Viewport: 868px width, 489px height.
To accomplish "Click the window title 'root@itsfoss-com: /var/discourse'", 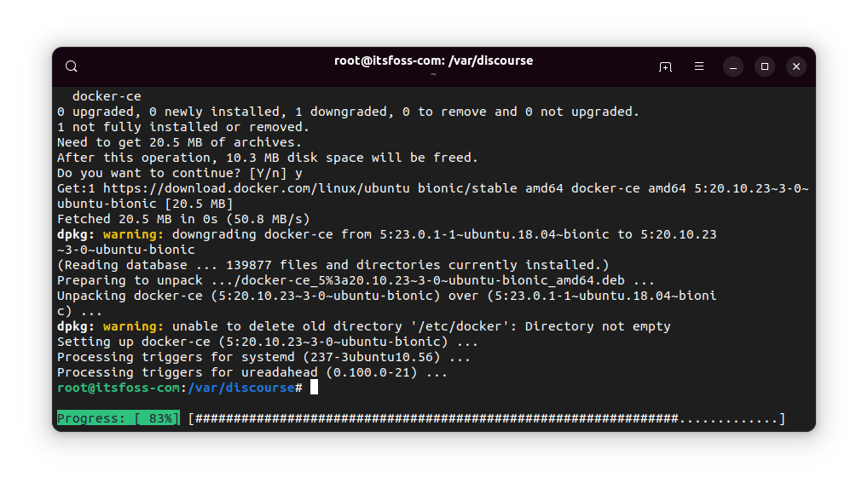I will pos(433,60).
